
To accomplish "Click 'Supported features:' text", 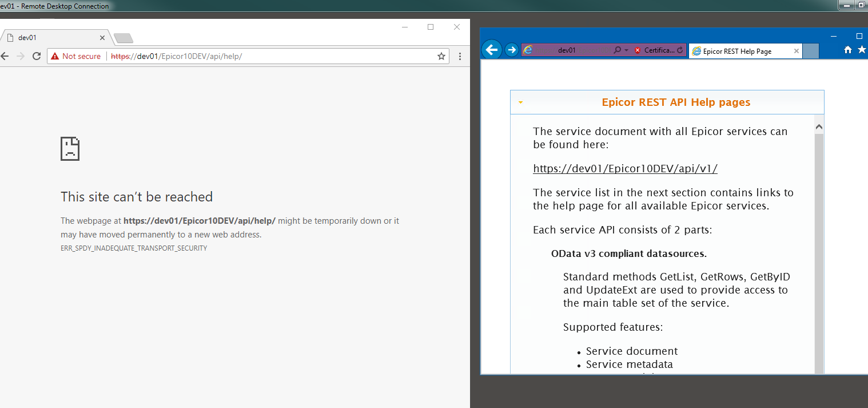I will (x=613, y=327).
